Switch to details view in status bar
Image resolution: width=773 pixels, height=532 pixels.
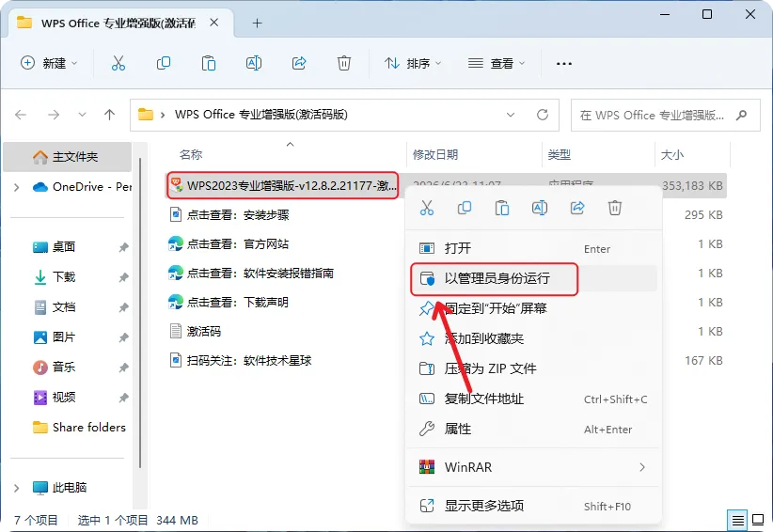[x=737, y=520]
